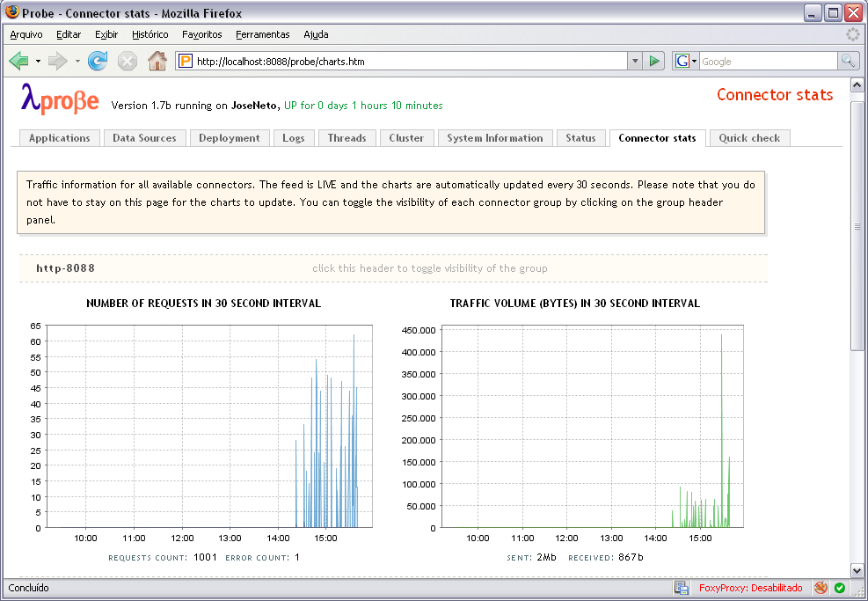Click the Reload page icon

(x=98, y=61)
